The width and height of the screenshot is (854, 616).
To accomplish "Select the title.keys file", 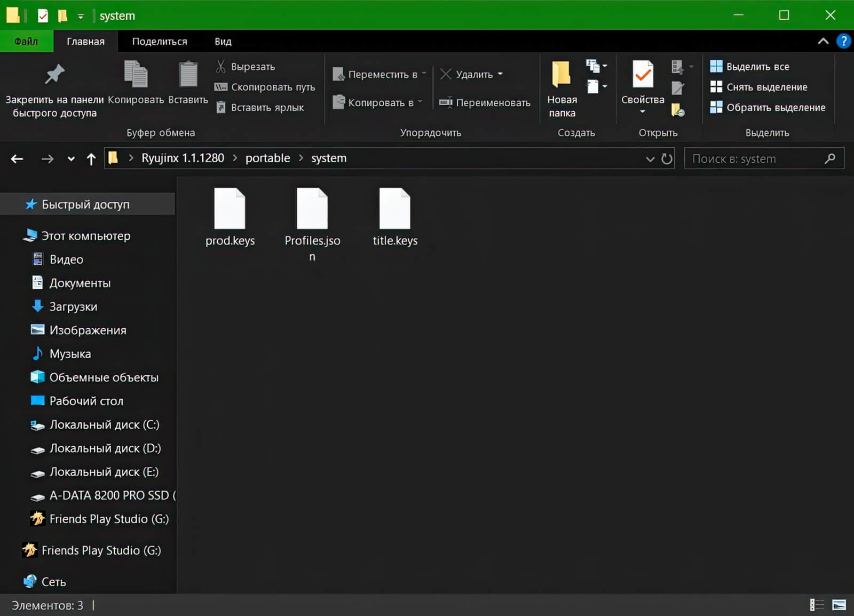I will coord(395,217).
